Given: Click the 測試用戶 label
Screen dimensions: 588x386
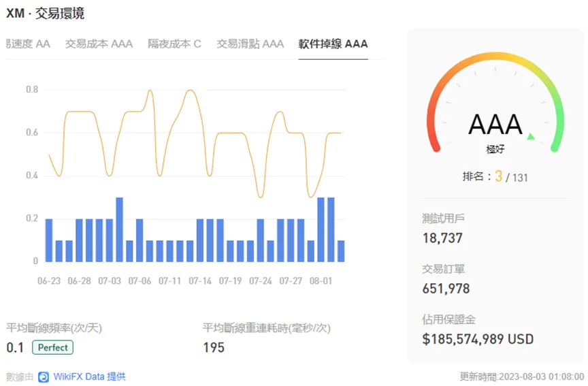Looking at the screenshot, I should [443, 219].
